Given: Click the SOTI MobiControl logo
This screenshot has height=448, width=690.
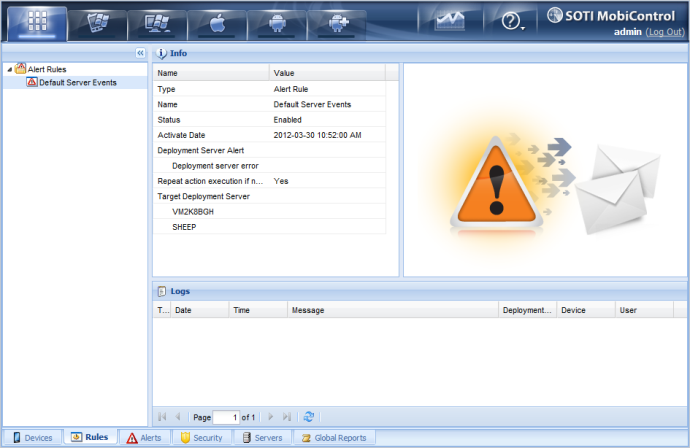Looking at the screenshot, I should coord(611,16).
